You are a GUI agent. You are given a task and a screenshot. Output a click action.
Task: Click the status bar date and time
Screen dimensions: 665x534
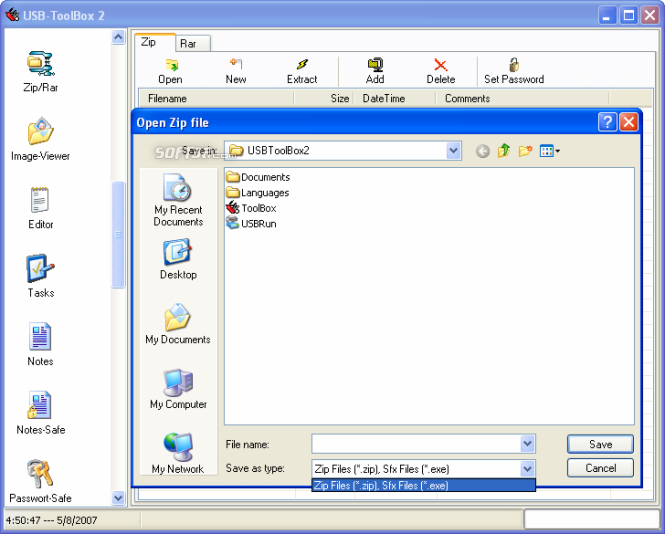(x=51, y=520)
